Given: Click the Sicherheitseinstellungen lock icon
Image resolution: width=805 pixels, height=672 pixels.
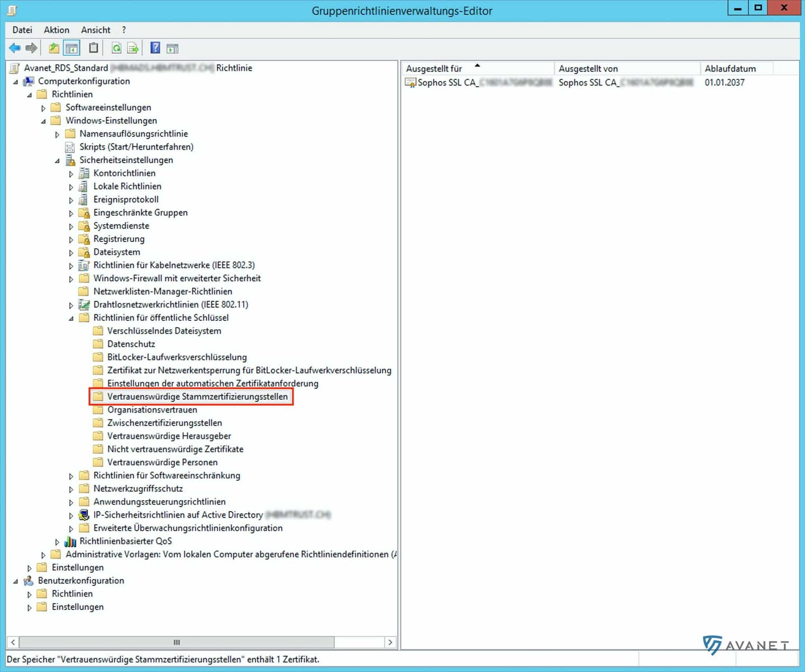Looking at the screenshot, I should [70, 160].
